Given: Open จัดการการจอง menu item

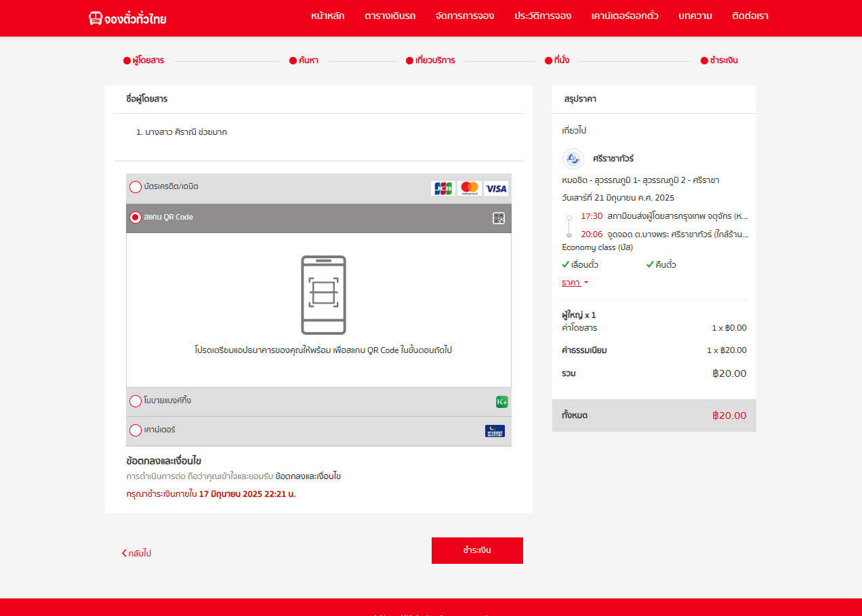Looking at the screenshot, I should (x=465, y=16).
